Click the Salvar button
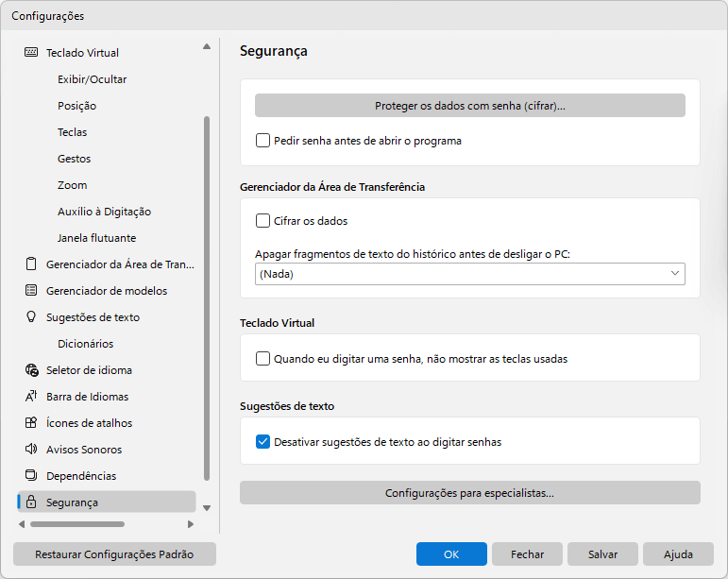 602,553
